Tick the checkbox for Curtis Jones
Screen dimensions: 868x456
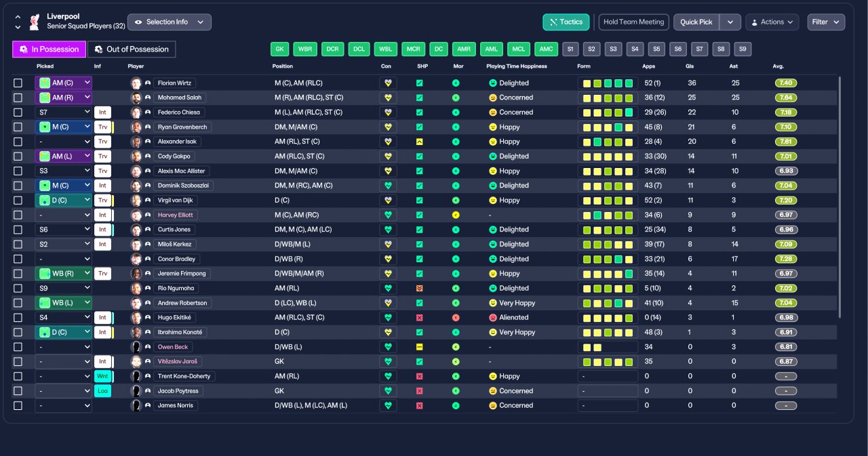coord(18,230)
